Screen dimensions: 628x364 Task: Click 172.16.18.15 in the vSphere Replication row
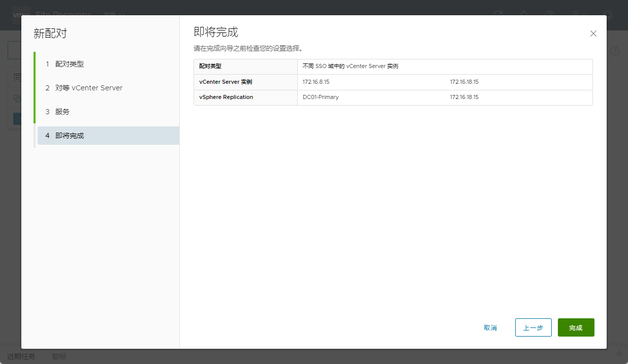tap(464, 97)
